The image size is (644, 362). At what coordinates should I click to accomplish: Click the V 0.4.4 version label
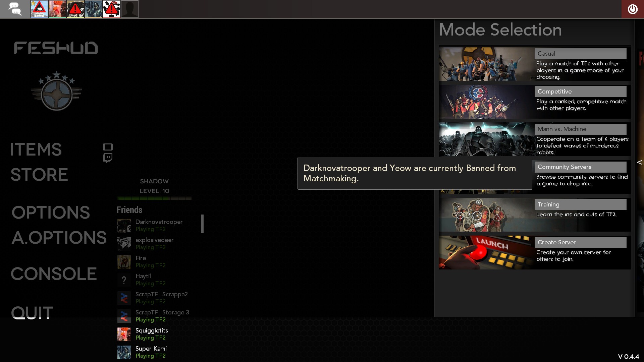tap(629, 357)
